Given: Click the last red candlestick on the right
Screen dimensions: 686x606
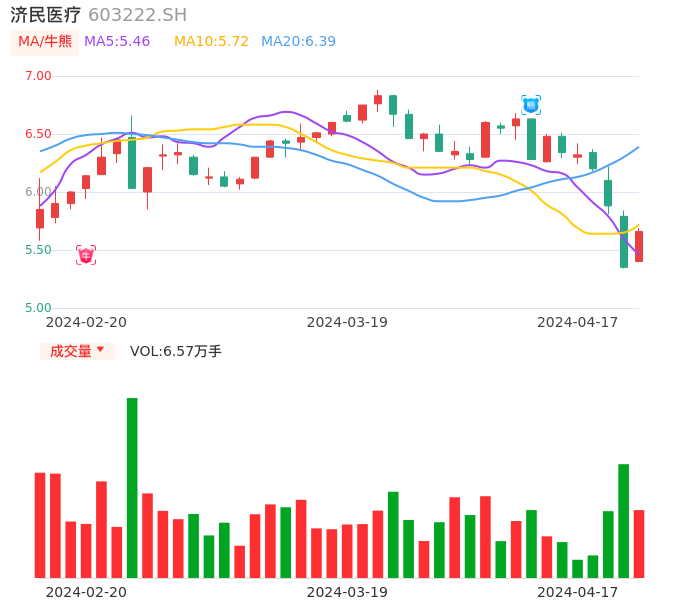Looking at the screenshot, I should [639, 246].
